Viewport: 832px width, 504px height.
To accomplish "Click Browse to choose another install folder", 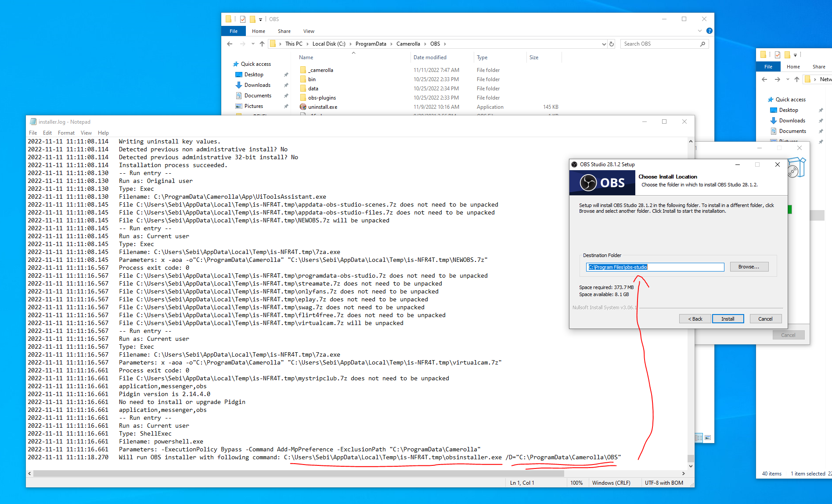I will (x=749, y=267).
